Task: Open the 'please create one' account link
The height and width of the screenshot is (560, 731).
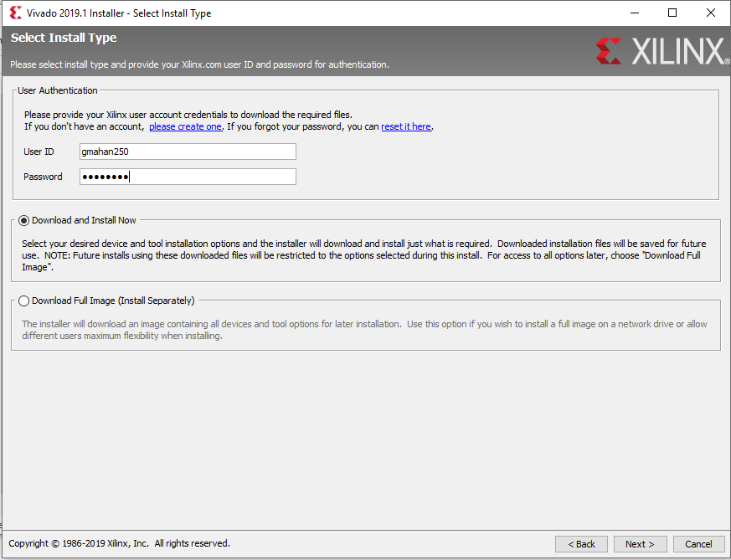Action: 185,126
